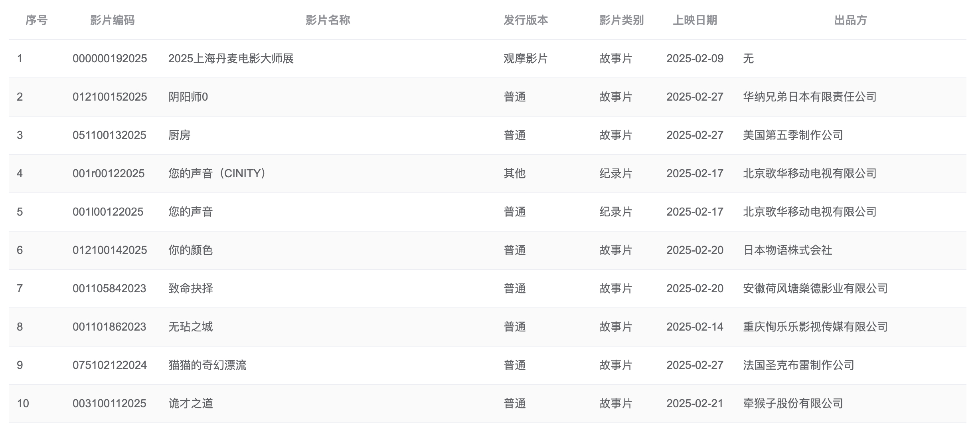Select film code 001r00122025

[109, 174]
